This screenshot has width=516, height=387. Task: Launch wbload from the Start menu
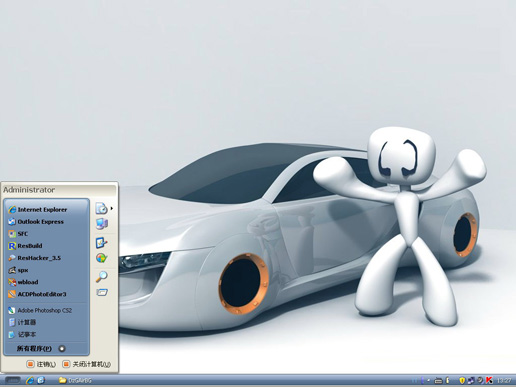(x=47, y=282)
